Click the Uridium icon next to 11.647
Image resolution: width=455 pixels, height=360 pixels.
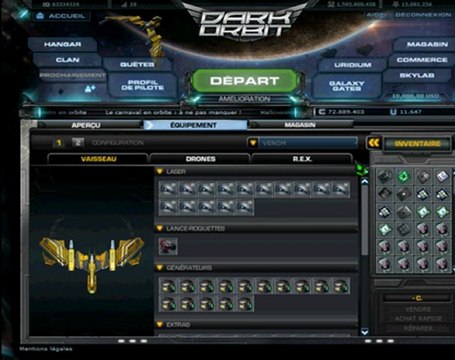pos(393,112)
